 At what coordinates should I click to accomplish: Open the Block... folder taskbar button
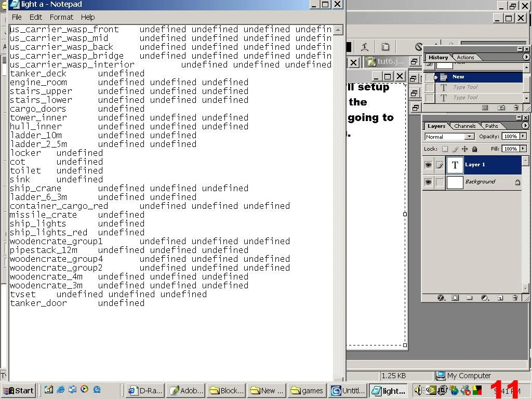(x=227, y=391)
